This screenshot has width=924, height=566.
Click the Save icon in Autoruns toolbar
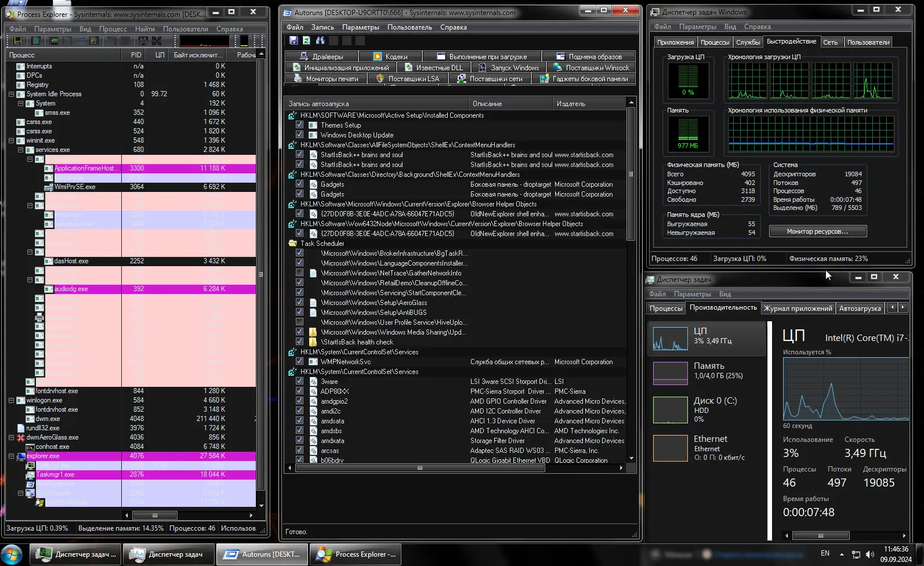pos(293,41)
